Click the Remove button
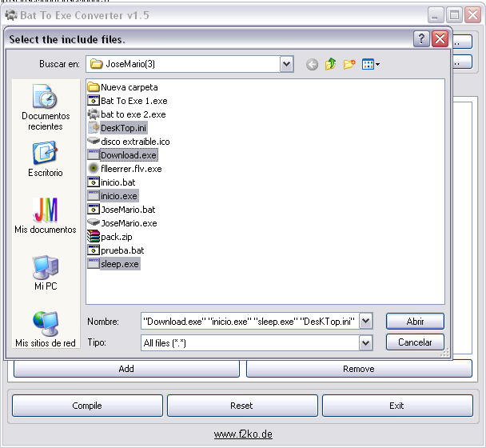Image resolution: width=486 pixels, height=448 pixels. pyautogui.click(x=359, y=369)
